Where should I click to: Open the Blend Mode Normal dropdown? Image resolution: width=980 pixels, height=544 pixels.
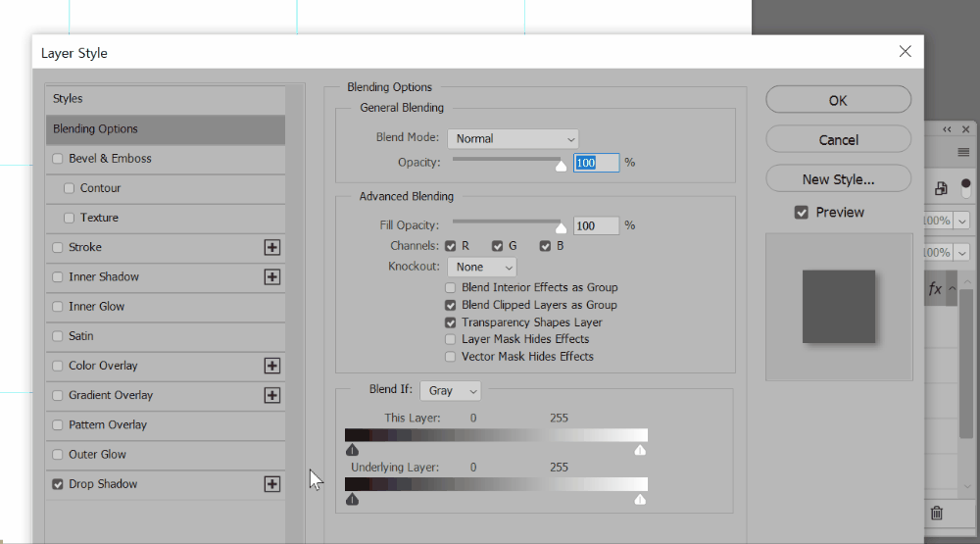tap(514, 139)
